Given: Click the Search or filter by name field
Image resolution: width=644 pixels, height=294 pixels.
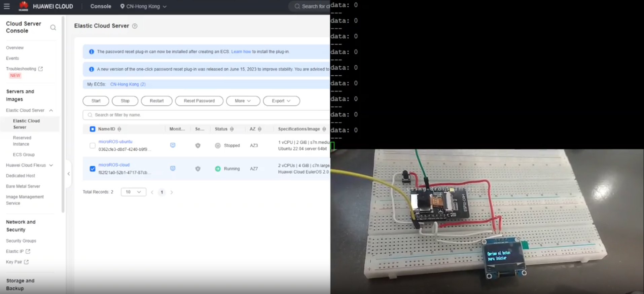Looking at the screenshot, I should coord(206,115).
